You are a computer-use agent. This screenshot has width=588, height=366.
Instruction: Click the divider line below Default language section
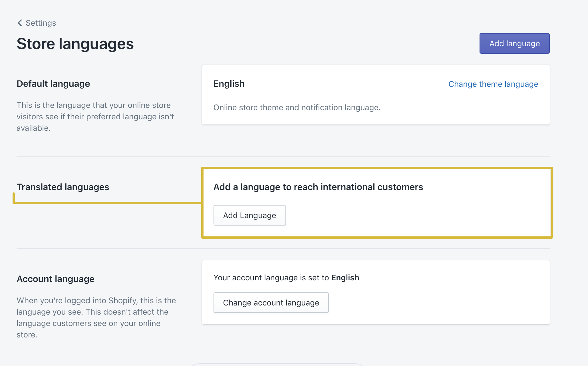tap(283, 157)
